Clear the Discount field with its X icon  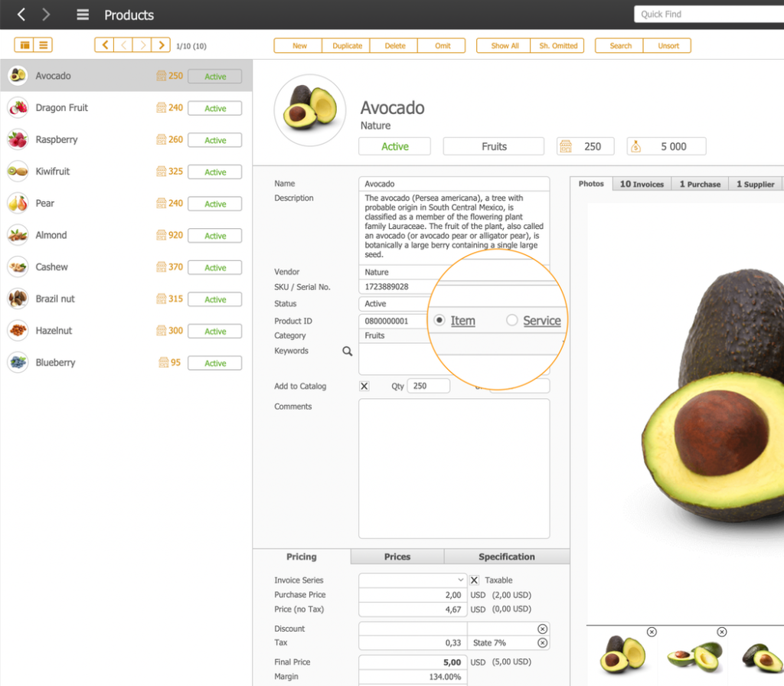click(x=542, y=629)
